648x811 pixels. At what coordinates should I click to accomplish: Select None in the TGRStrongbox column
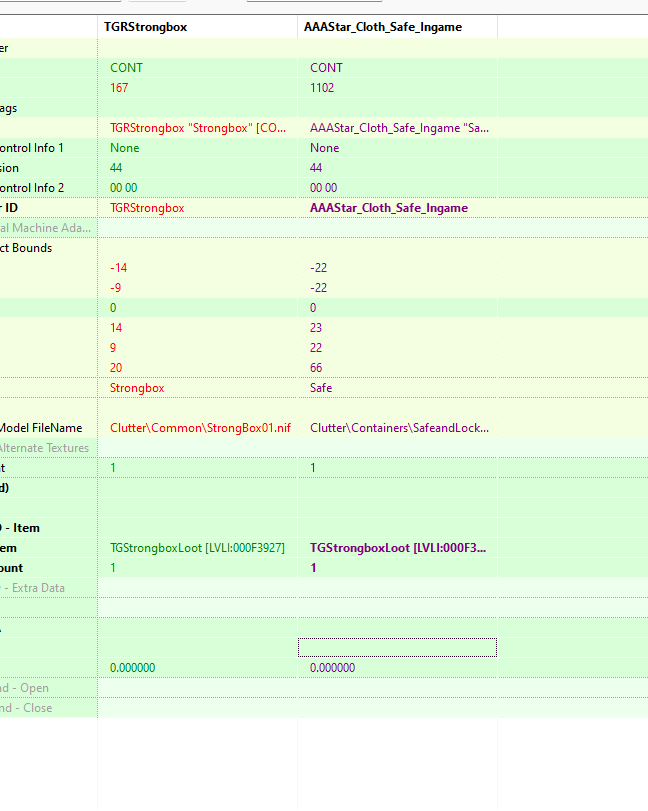[125, 148]
